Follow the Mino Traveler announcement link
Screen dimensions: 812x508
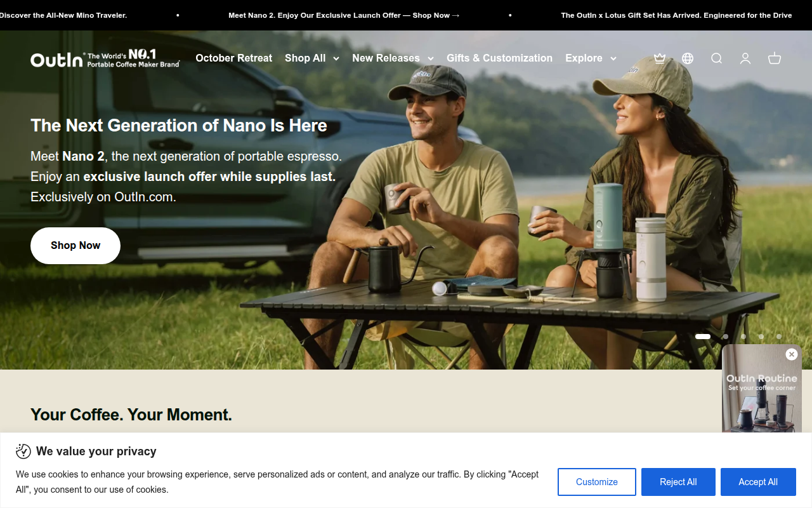coord(63,15)
